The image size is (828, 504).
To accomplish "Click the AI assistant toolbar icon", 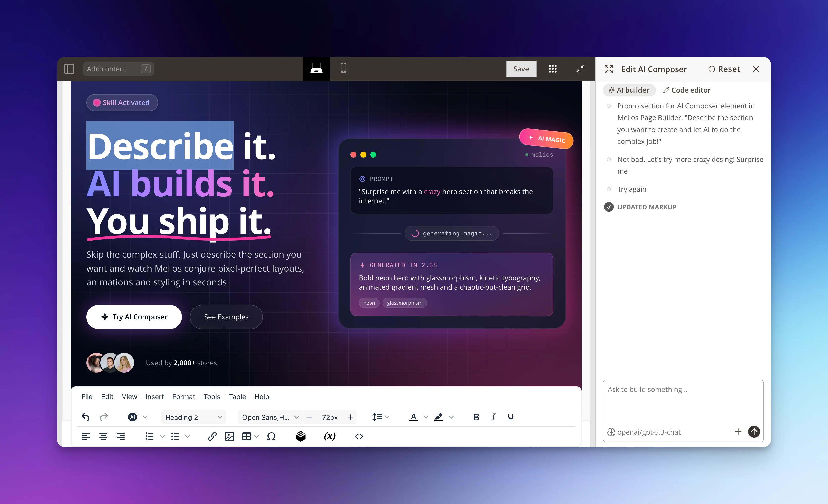I will (x=132, y=417).
